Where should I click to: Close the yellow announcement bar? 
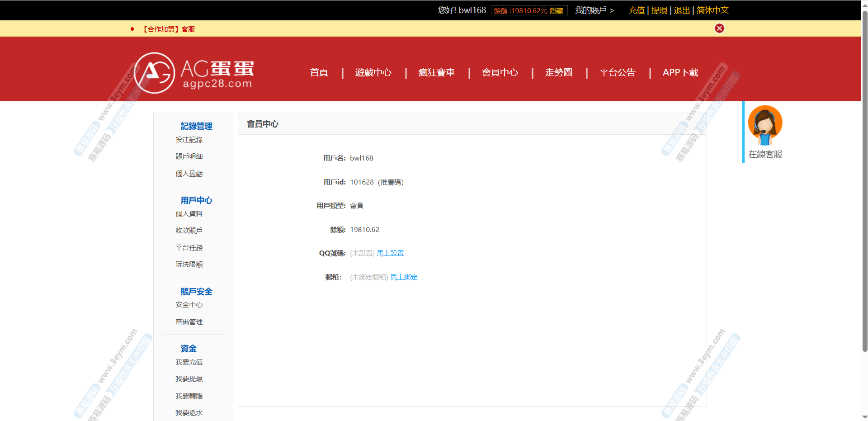point(719,28)
